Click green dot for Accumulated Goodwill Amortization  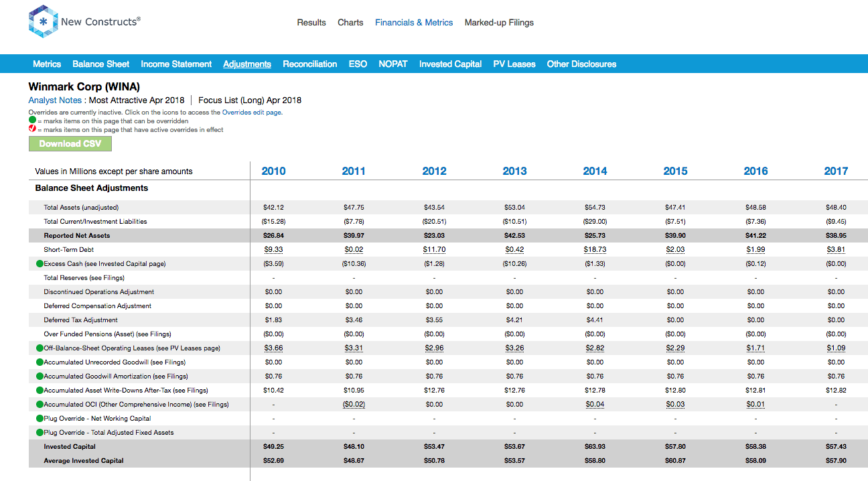[40, 376]
